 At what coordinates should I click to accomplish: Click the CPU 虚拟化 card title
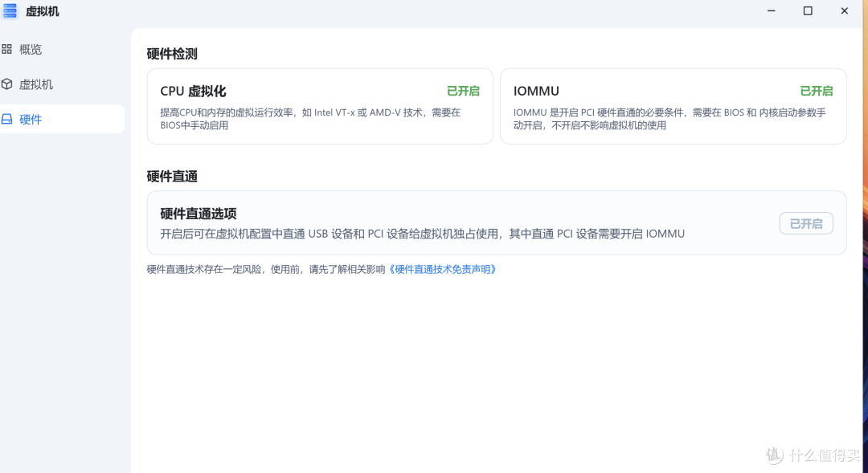[193, 92]
